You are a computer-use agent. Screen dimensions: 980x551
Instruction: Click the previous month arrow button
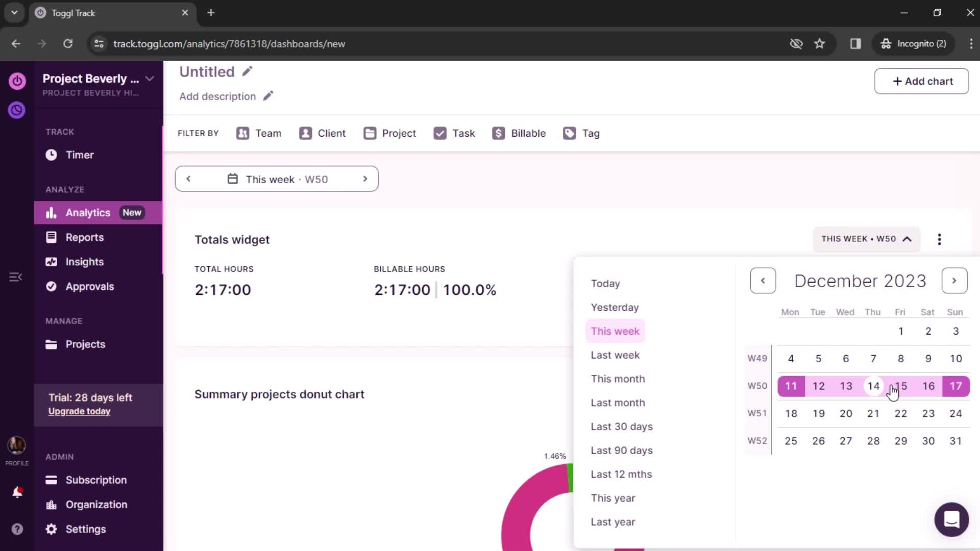click(763, 281)
